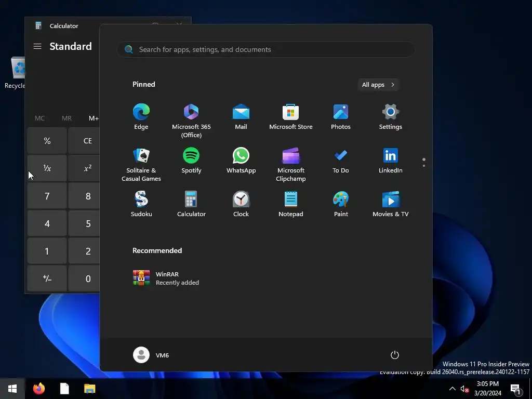Click the 5 key in Calculator
The height and width of the screenshot is (399, 532).
pos(84,223)
